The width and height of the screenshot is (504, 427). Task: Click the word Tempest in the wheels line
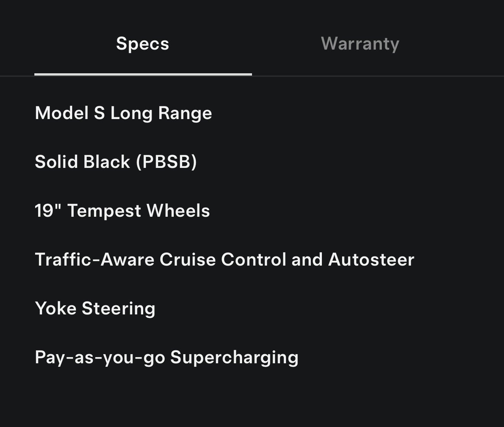click(x=104, y=211)
